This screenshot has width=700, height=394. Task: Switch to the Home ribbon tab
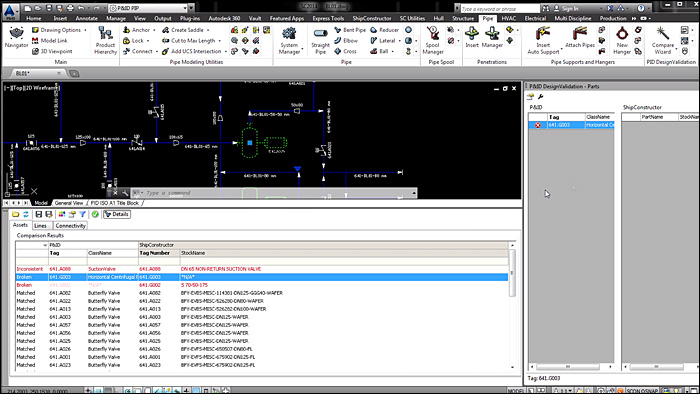click(33, 18)
